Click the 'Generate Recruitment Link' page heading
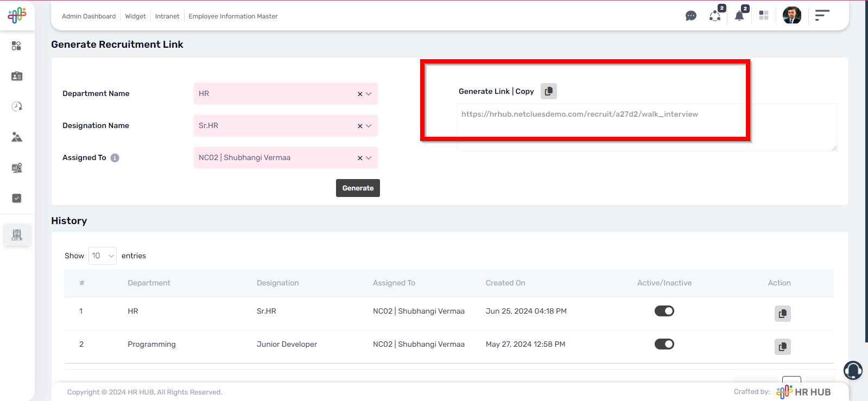The width and height of the screenshot is (868, 401). pos(117,44)
